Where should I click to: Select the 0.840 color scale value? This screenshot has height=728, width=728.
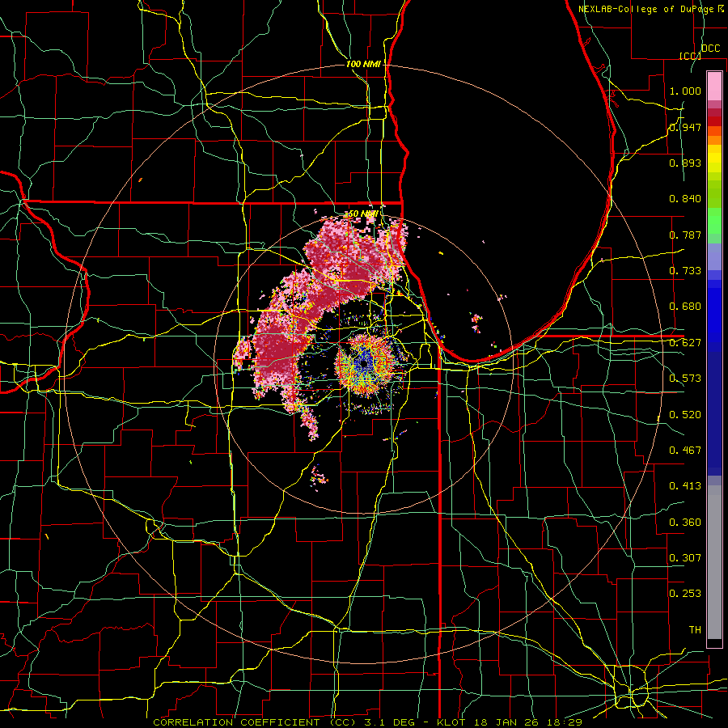coord(685,199)
